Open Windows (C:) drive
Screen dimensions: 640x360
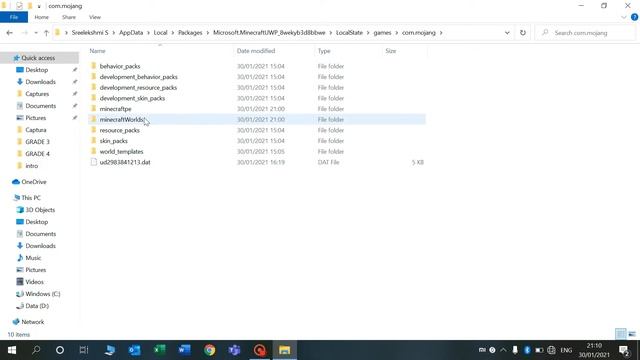(42, 294)
